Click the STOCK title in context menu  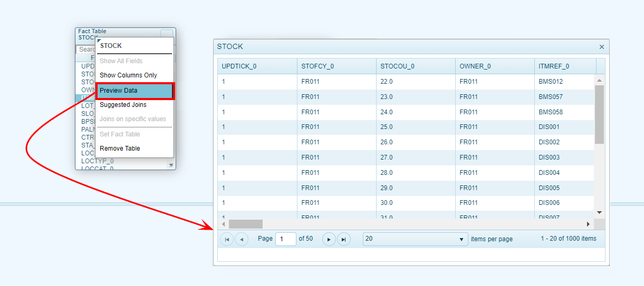point(111,46)
